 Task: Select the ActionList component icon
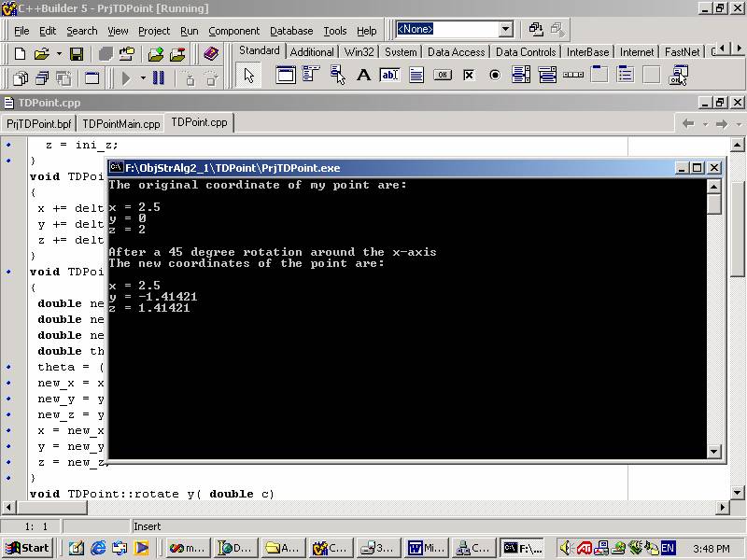pyautogui.click(x=678, y=75)
